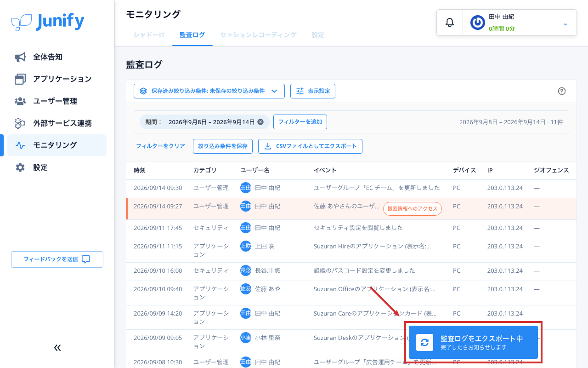Select 組織のパスコード設定を変更しました event text
The width and height of the screenshot is (588, 368).
364,270
